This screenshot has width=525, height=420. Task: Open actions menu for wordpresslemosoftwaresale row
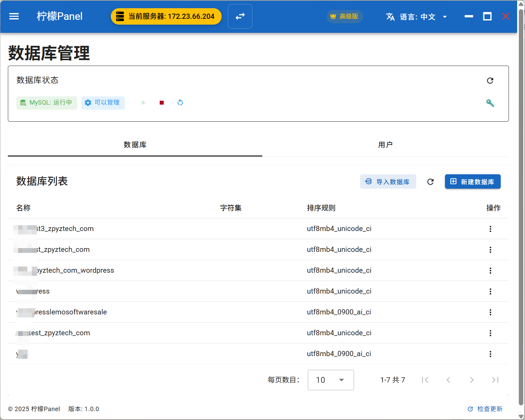click(x=490, y=312)
